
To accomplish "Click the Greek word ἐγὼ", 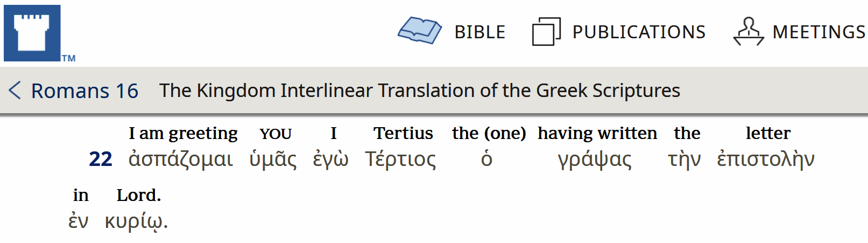I will pos(330,159).
